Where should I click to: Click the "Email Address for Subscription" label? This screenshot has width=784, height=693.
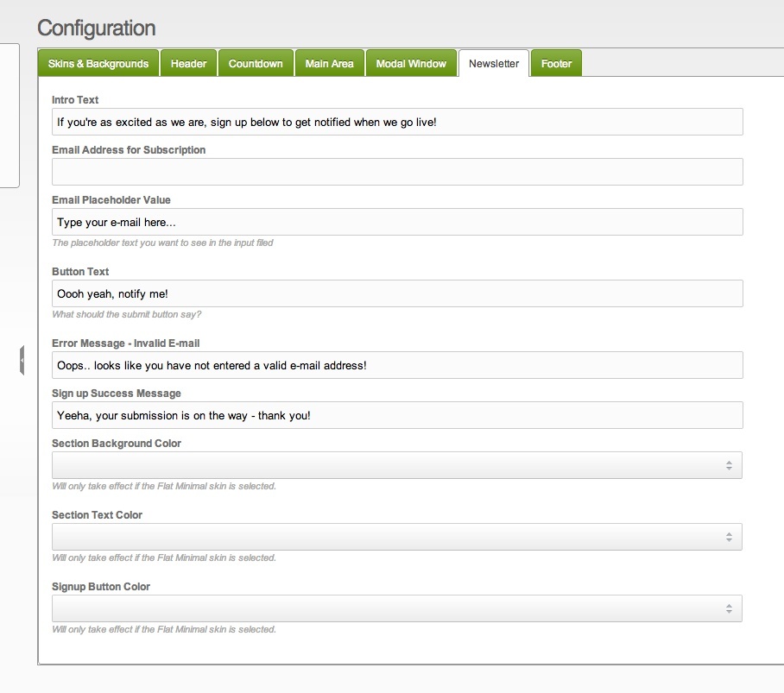(x=129, y=150)
